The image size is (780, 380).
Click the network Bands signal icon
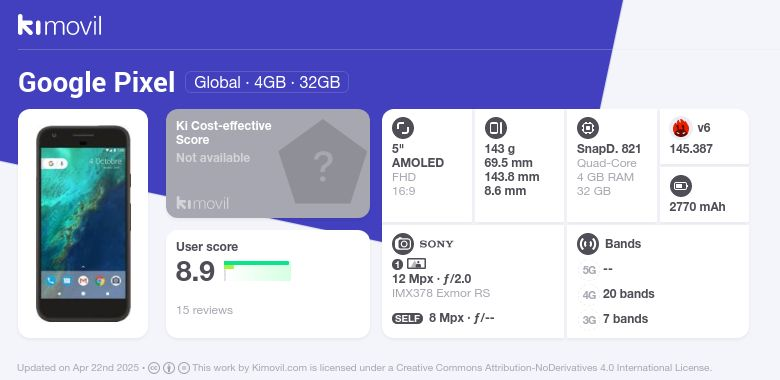click(588, 244)
